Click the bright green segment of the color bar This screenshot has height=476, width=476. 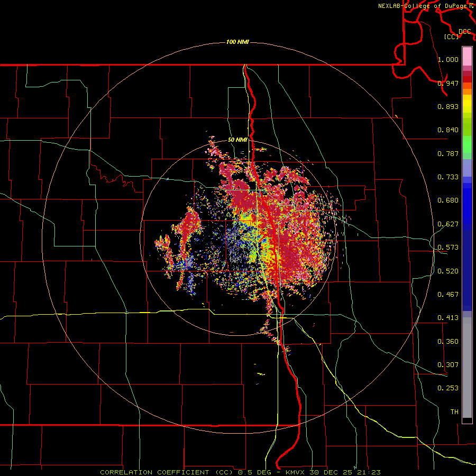click(467, 144)
